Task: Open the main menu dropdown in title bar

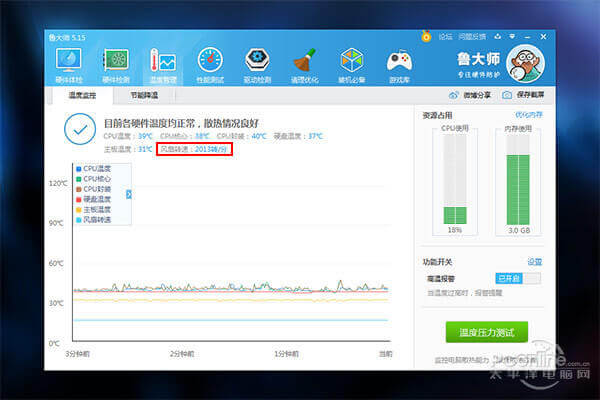Action: (512, 36)
